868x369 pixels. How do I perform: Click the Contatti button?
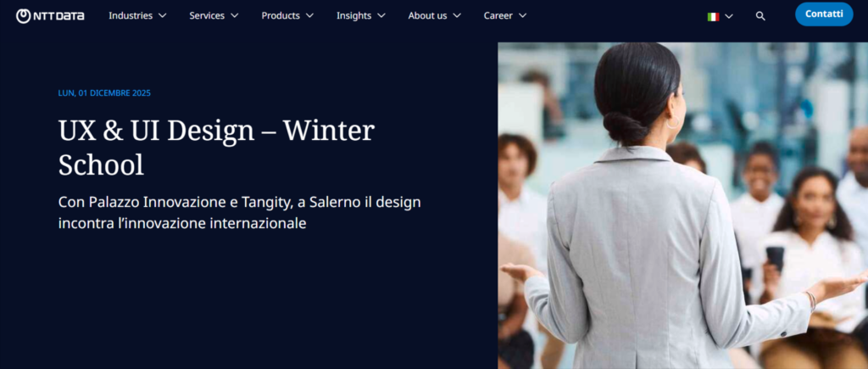click(x=824, y=14)
